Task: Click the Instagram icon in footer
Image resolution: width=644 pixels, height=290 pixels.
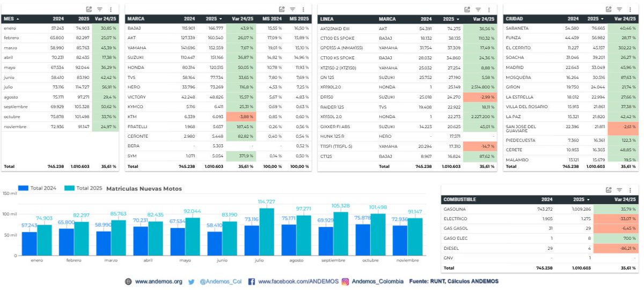Action: [346, 281]
